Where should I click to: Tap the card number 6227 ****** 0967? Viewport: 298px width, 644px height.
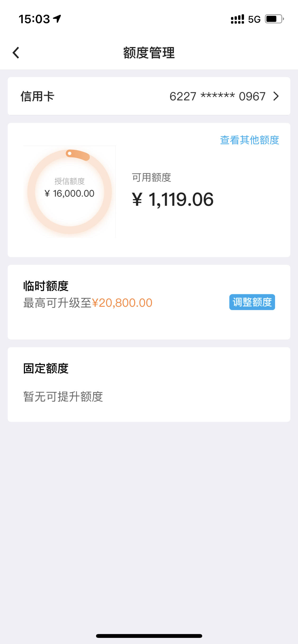217,96
